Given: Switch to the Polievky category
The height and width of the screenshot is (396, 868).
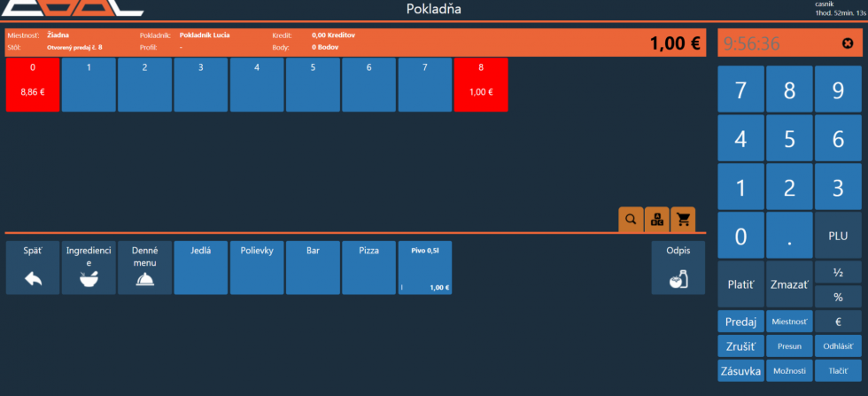Looking at the screenshot, I should (x=257, y=268).
